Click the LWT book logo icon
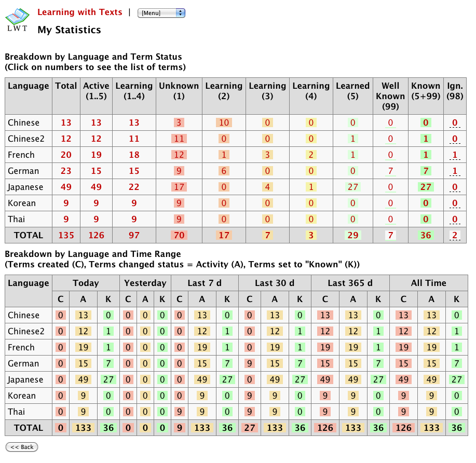Image resolution: width=476 pixels, height=463 pixels. pyautogui.click(x=18, y=20)
